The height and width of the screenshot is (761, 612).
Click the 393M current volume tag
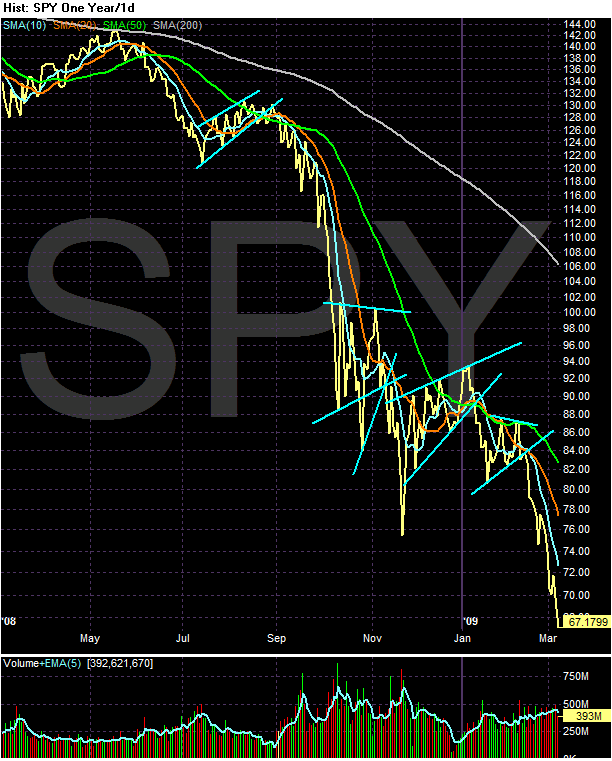click(588, 716)
